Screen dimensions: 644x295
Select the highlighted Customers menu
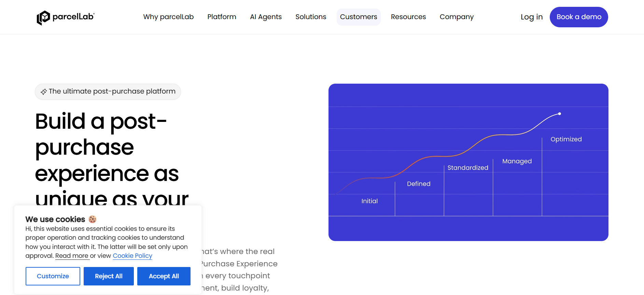click(x=358, y=17)
